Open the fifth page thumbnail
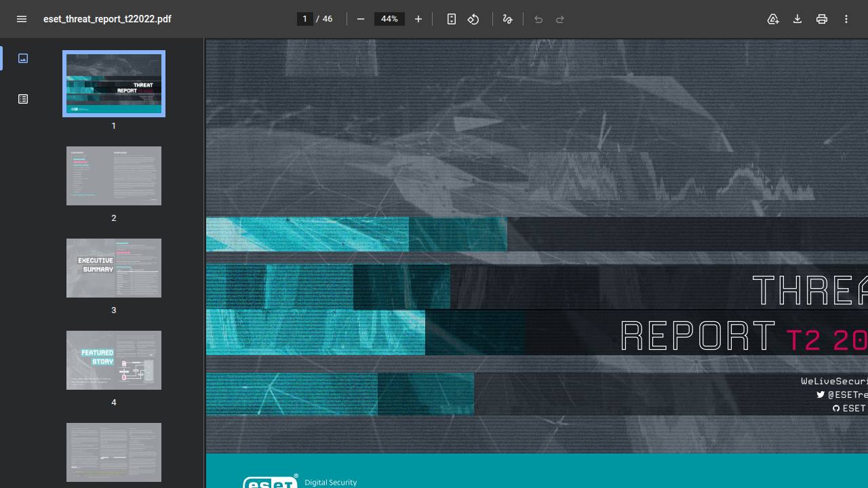This screenshot has height=488, width=868. pos(114,452)
